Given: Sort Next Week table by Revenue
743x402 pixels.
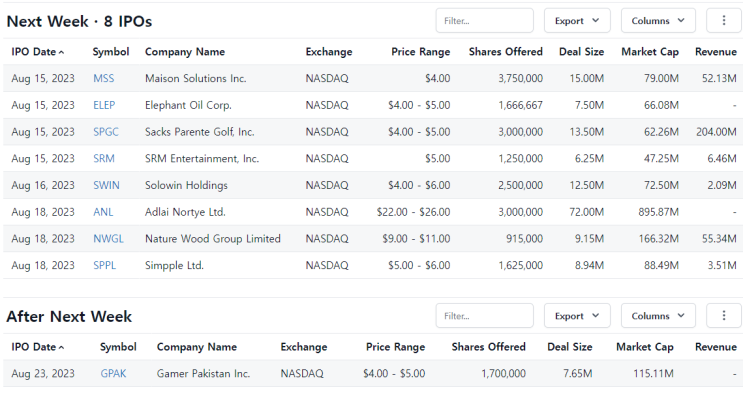Looking at the screenshot, I should point(716,52).
